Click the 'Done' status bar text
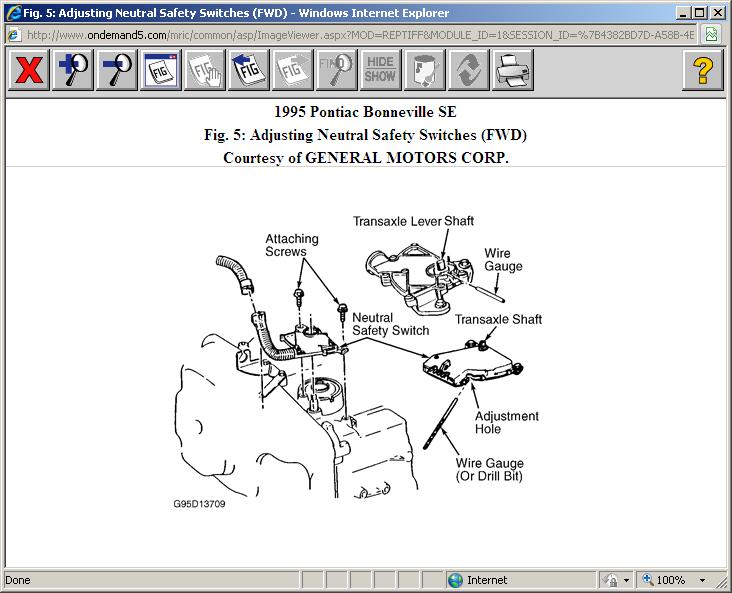This screenshot has width=732, height=593. 18,580
